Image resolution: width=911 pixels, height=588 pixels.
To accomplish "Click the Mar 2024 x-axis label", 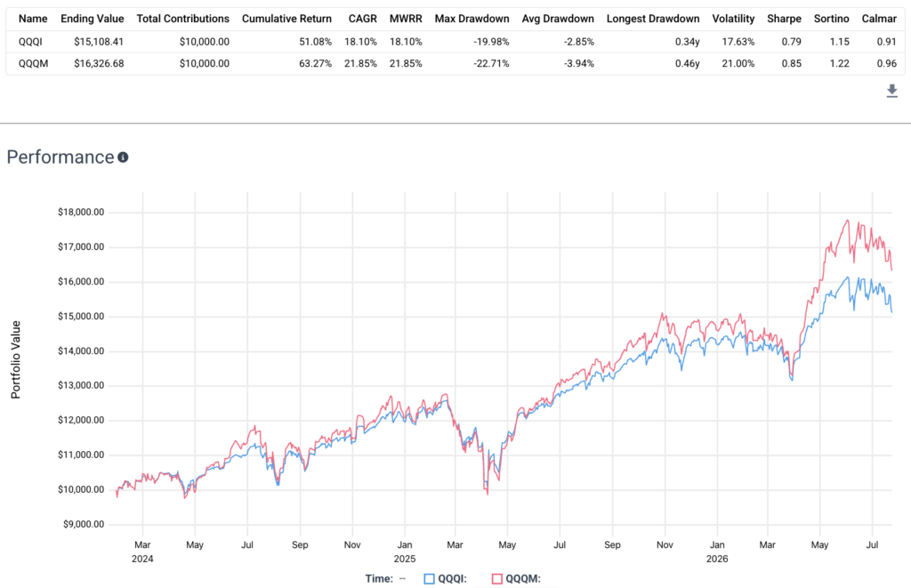I will 142,552.
